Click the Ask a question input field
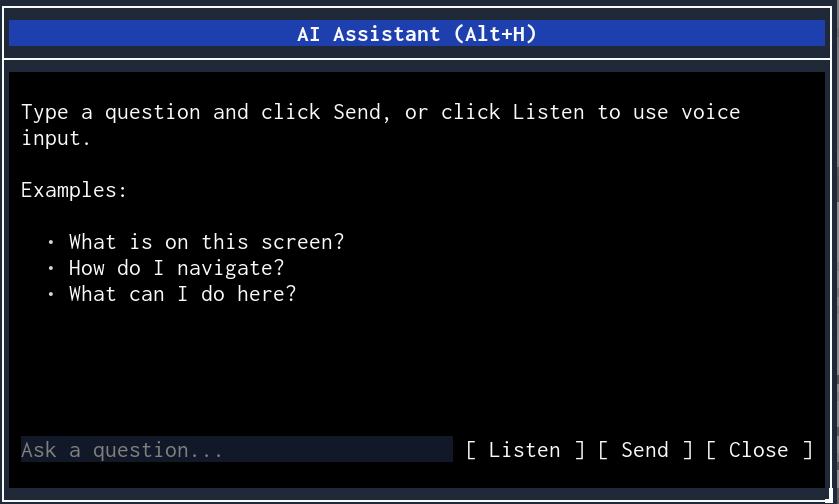Screen dimensions: 839x504 [x=236, y=450]
